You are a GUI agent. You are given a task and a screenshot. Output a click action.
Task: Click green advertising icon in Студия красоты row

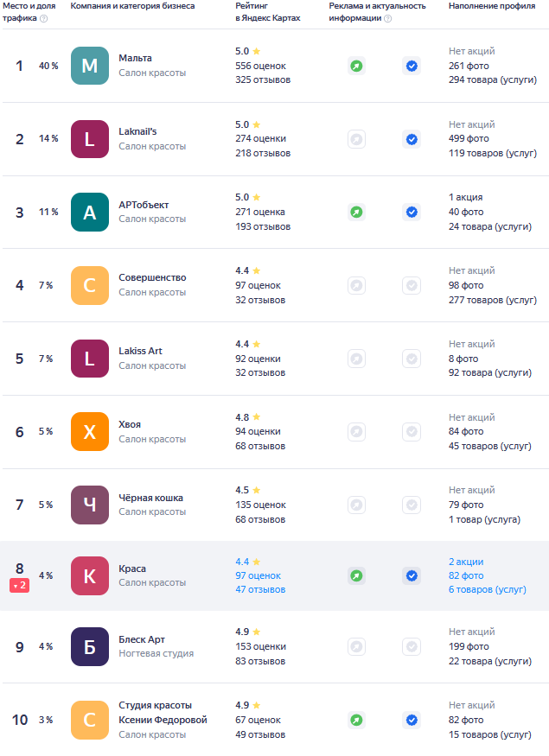356,720
